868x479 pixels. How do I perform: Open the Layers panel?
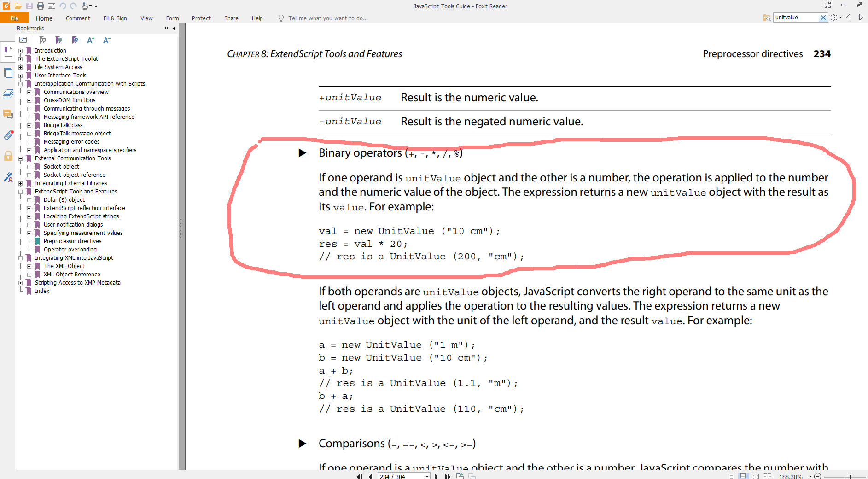[8, 93]
